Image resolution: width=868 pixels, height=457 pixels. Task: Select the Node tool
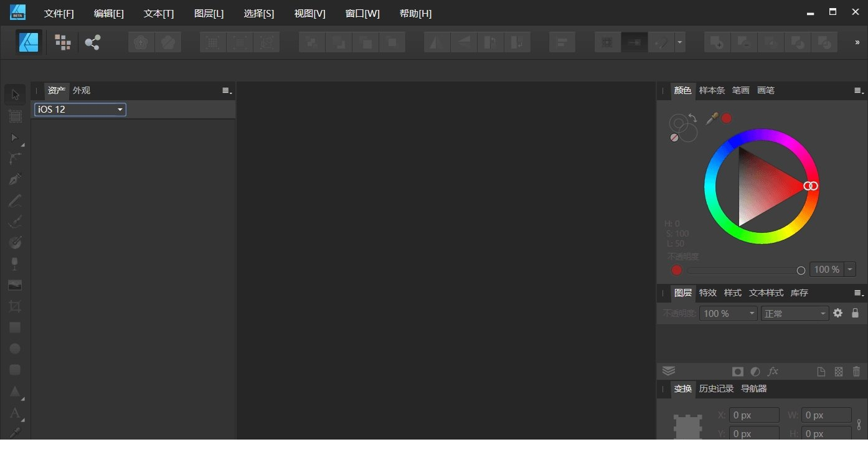click(x=15, y=138)
